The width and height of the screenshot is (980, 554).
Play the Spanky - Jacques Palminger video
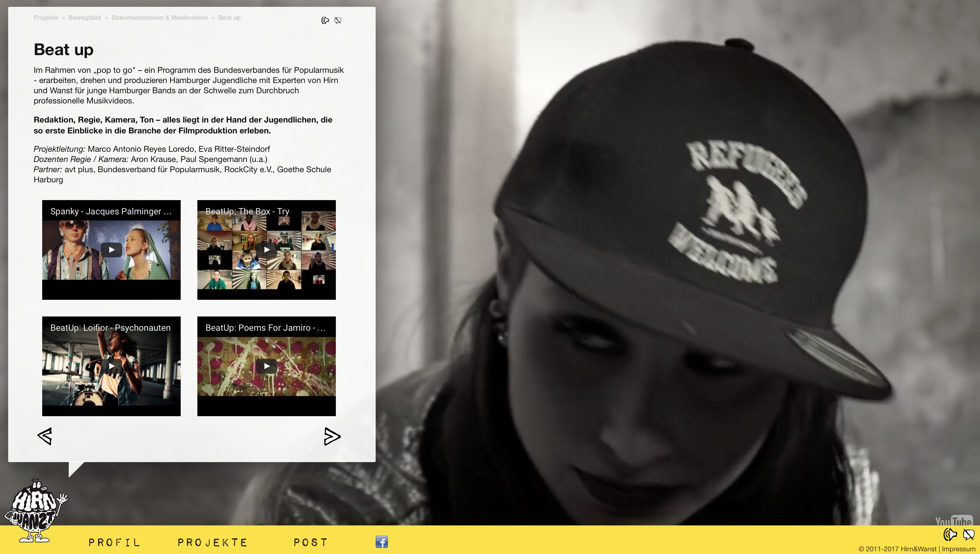coord(112,250)
